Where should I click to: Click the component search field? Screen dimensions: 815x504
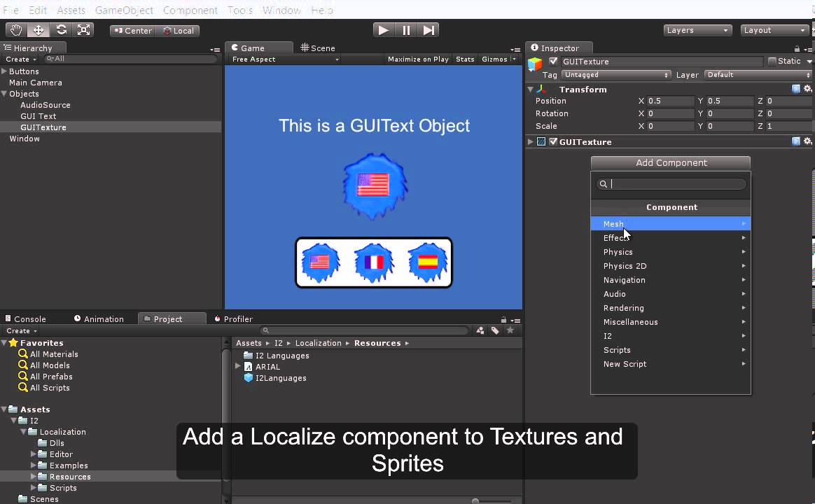tap(676, 184)
